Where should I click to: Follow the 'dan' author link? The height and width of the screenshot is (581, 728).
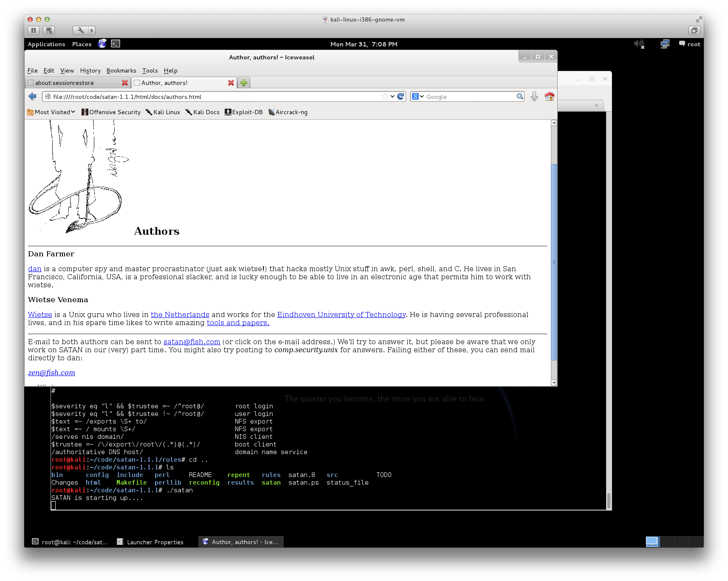(35, 269)
